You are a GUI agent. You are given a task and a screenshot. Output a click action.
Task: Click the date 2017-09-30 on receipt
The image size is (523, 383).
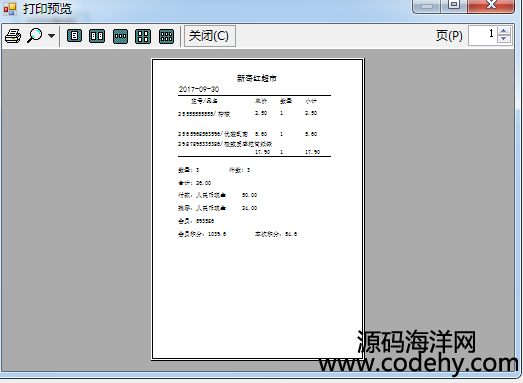199,89
